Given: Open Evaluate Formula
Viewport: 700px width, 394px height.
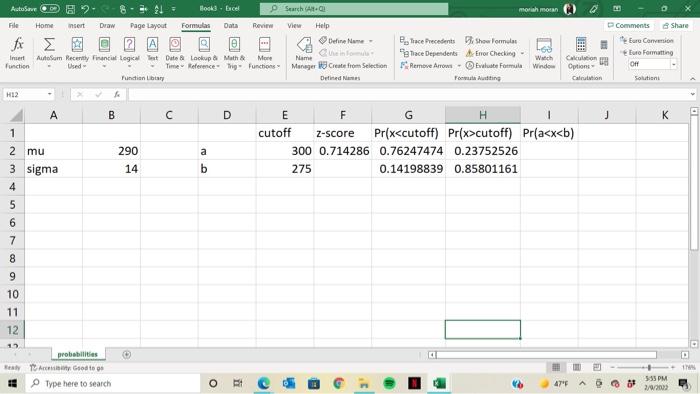Looking at the screenshot, I should (x=494, y=66).
